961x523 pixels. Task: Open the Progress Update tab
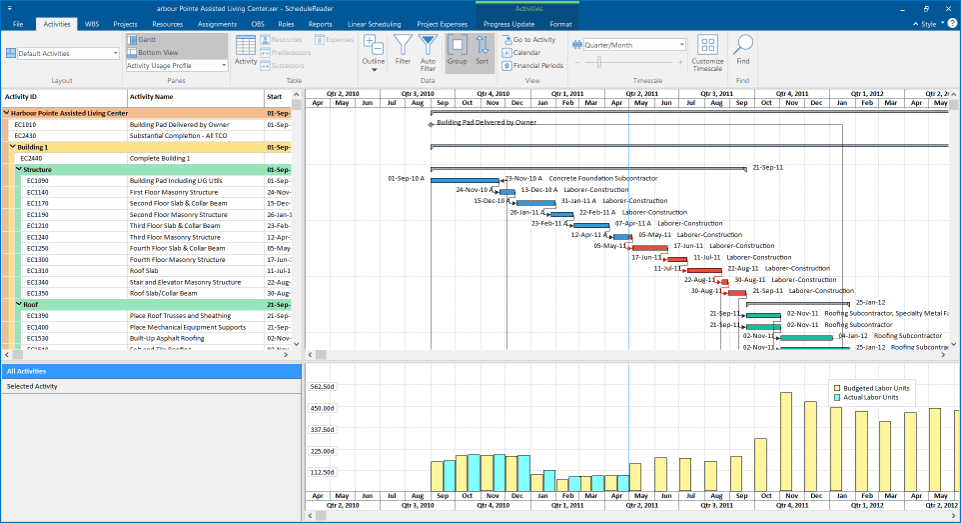[x=509, y=24]
